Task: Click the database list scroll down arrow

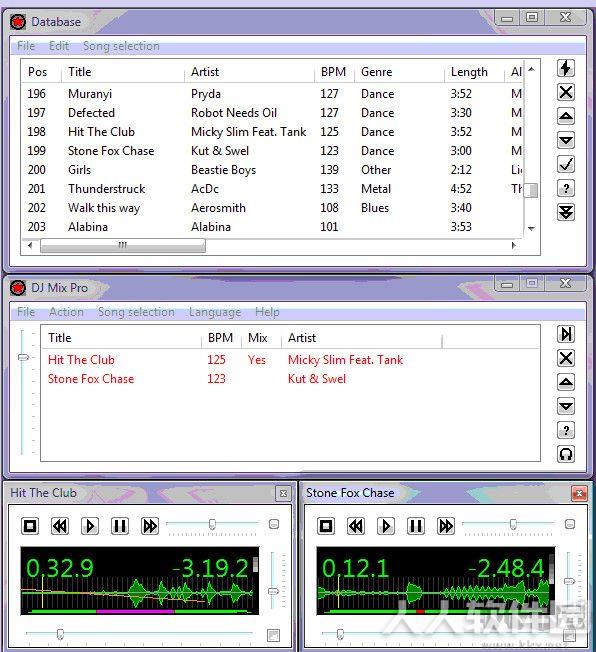Action: [531, 228]
